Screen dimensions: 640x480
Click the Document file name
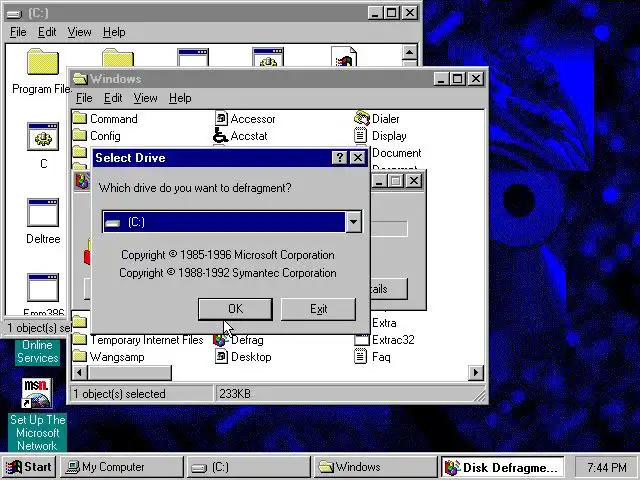point(396,153)
